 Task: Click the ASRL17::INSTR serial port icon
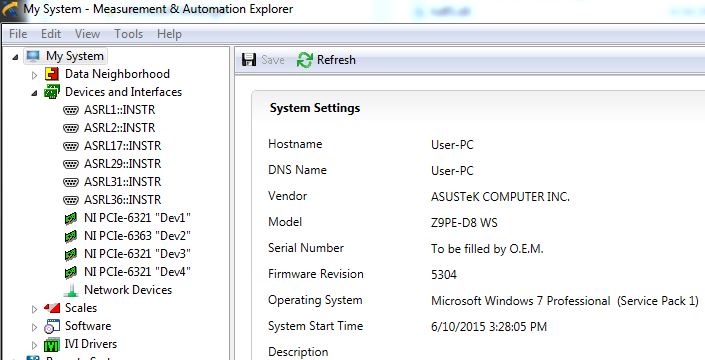(x=71, y=146)
